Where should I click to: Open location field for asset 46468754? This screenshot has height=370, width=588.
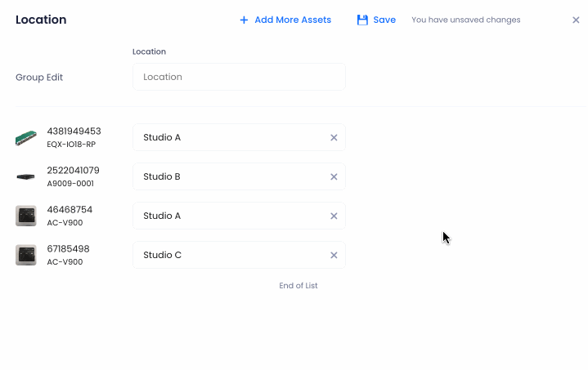pos(239,216)
